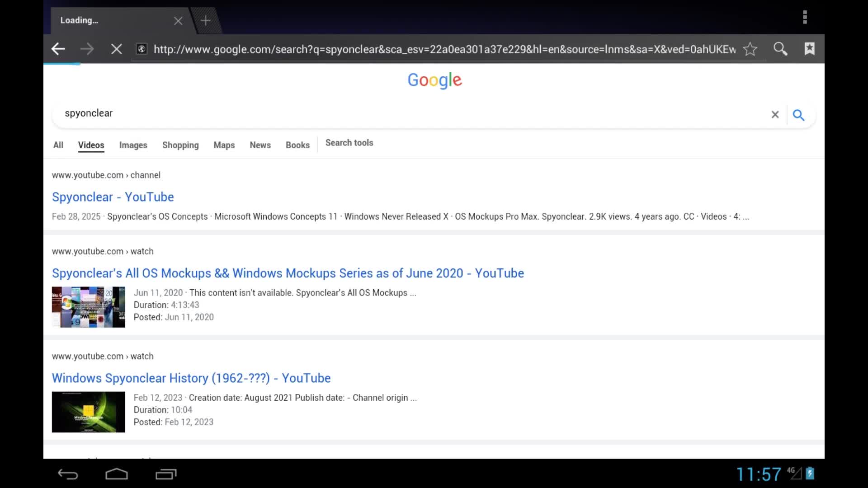Stop page loading with the X icon
Screen dimensions: 868x488
point(116,49)
